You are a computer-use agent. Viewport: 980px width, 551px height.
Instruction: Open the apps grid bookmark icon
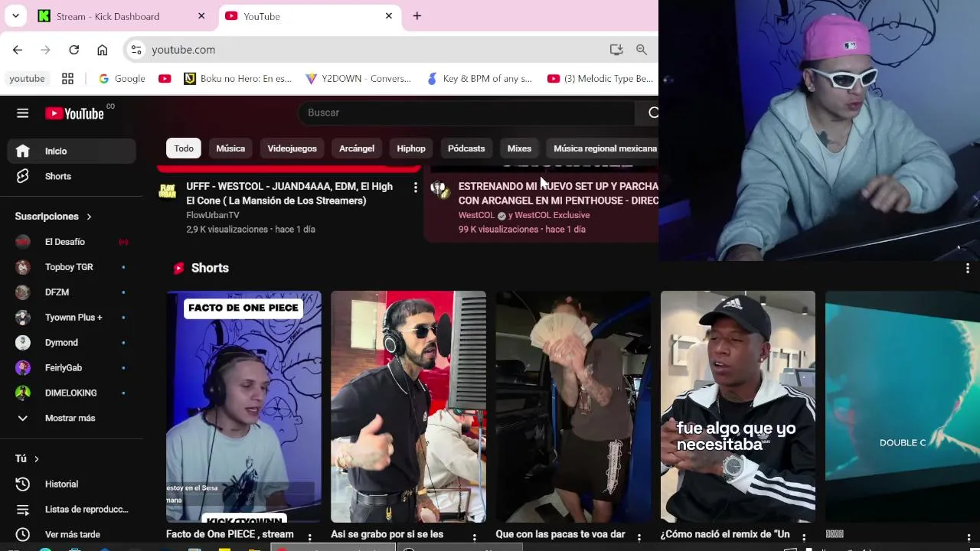coord(67,79)
